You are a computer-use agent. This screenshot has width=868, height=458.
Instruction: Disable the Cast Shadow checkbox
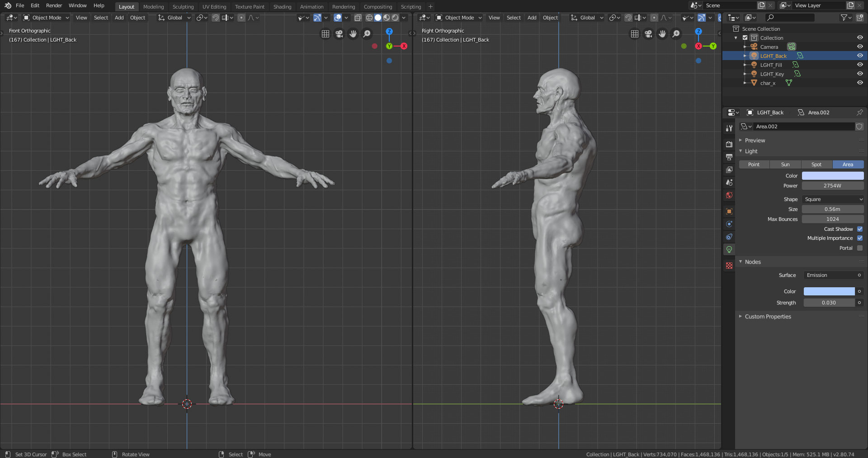[x=859, y=229]
